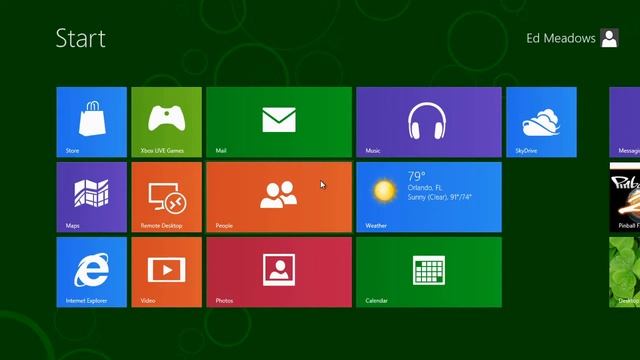Launch the Remote Desktop tile

tap(167, 197)
